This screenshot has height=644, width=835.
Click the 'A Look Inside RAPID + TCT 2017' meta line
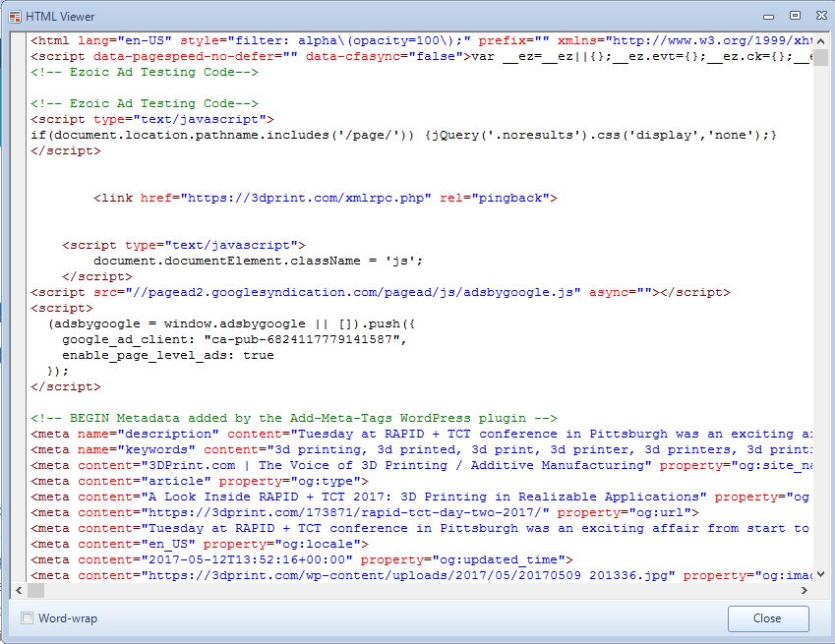421,497
